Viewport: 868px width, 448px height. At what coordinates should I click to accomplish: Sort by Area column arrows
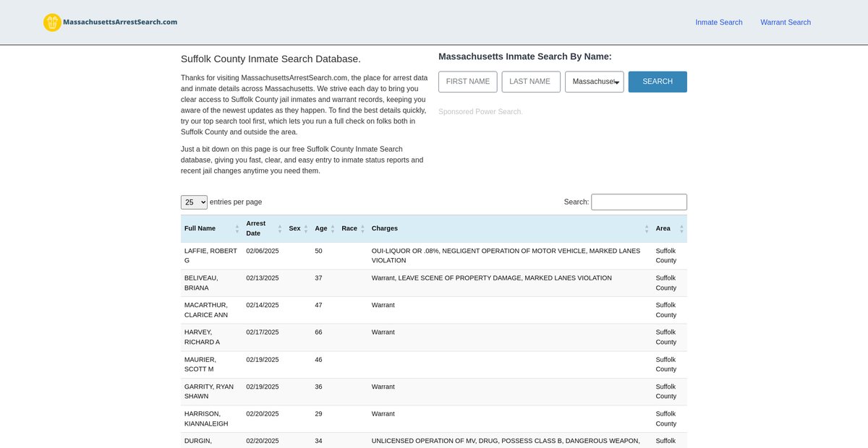(x=681, y=228)
